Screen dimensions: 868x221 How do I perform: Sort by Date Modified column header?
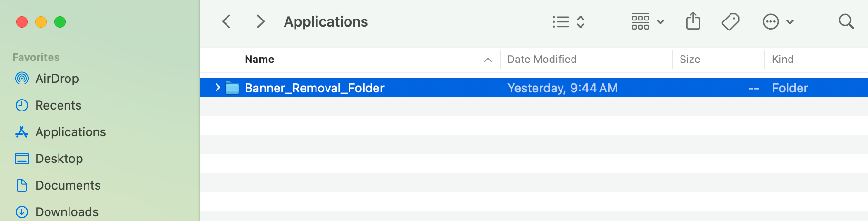542,60
